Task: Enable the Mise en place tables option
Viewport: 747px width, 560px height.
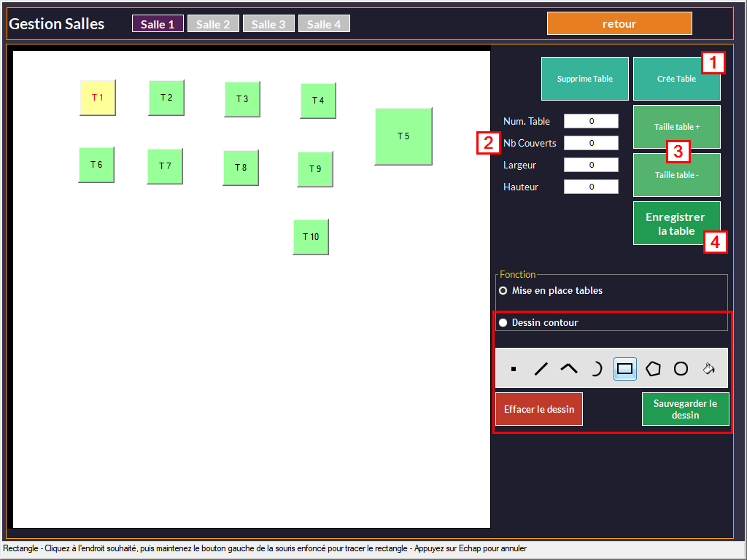Action: click(x=503, y=290)
